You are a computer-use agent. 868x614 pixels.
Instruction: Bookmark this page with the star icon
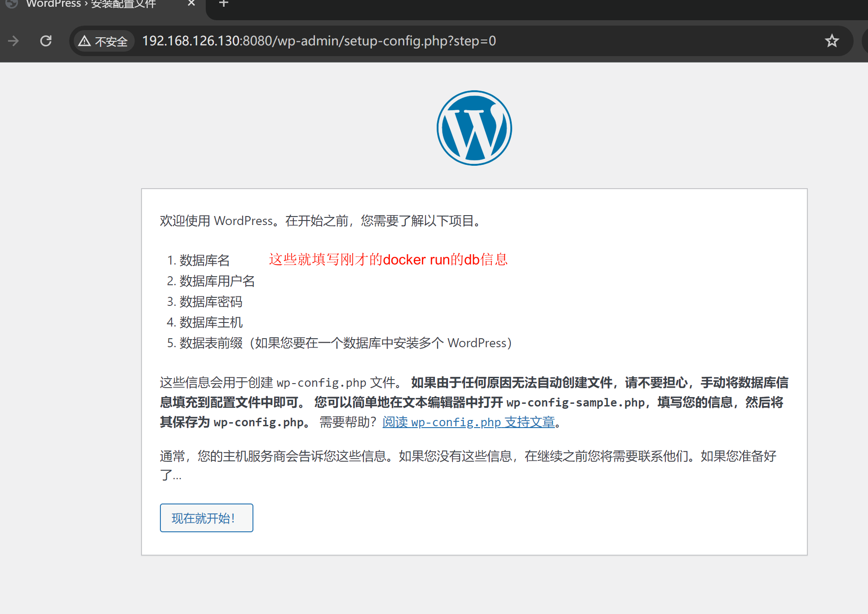[x=832, y=41]
